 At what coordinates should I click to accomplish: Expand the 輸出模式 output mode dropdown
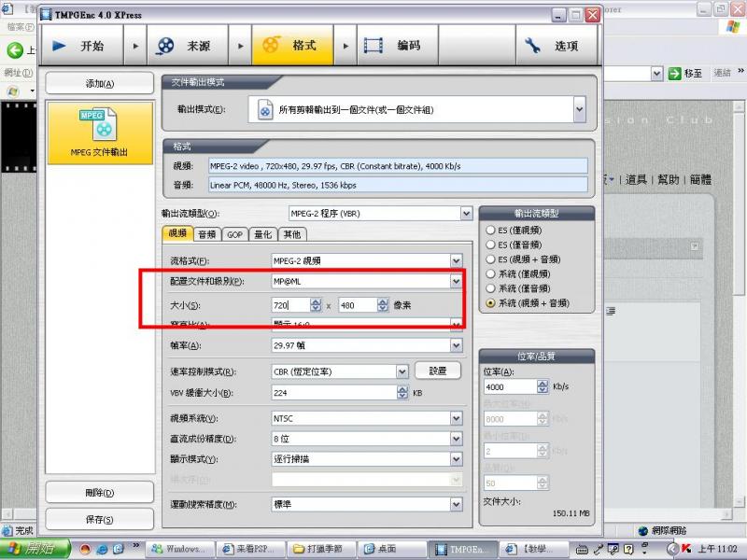click(579, 109)
